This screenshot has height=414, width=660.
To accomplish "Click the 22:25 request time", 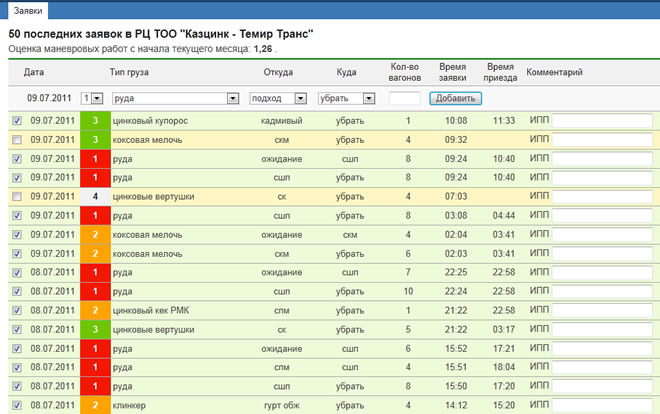I will pos(456,273).
